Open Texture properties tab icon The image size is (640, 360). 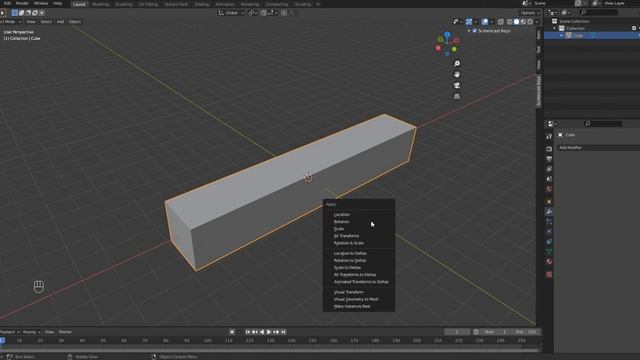click(549, 274)
